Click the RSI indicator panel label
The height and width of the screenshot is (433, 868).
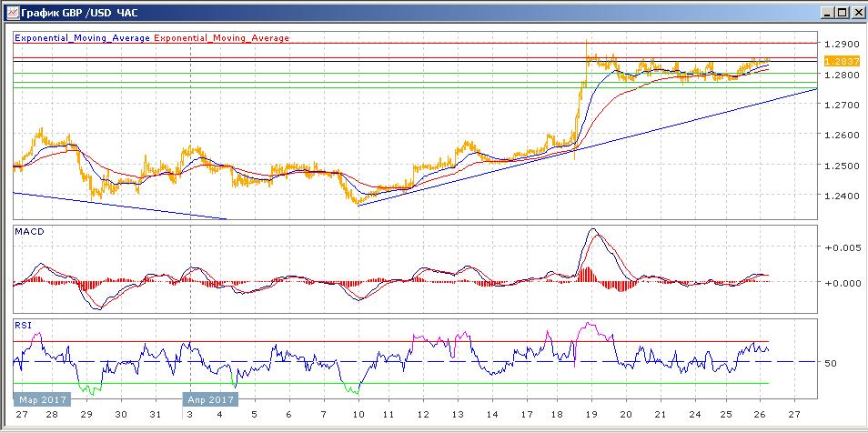(22, 324)
